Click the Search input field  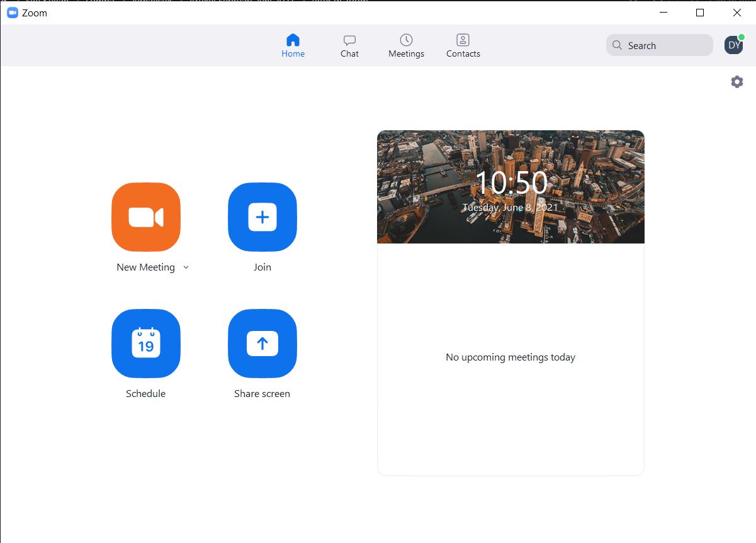point(658,45)
